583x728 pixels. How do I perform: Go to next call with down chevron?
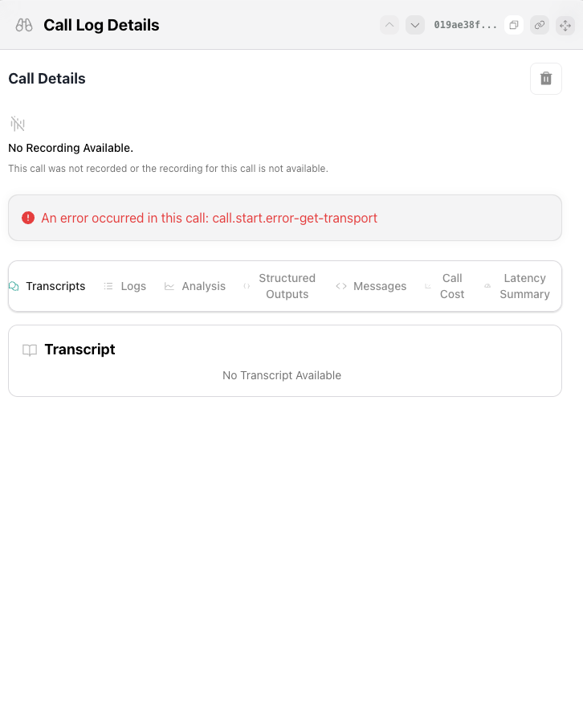[415, 25]
